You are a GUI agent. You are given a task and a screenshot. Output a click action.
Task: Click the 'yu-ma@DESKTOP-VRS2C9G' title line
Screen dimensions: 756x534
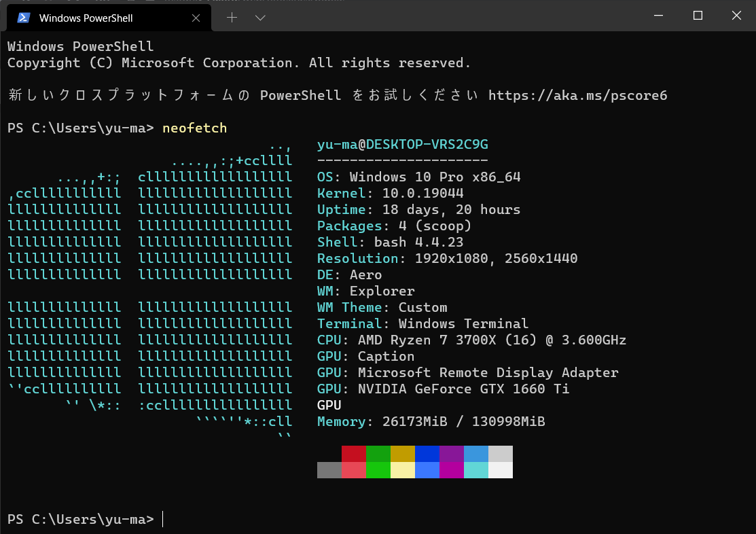403,144
